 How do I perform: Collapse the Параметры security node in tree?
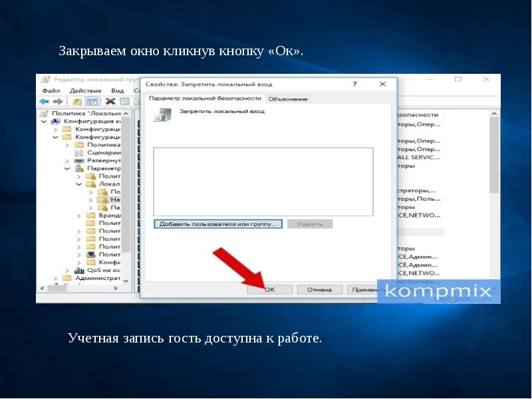point(67,169)
